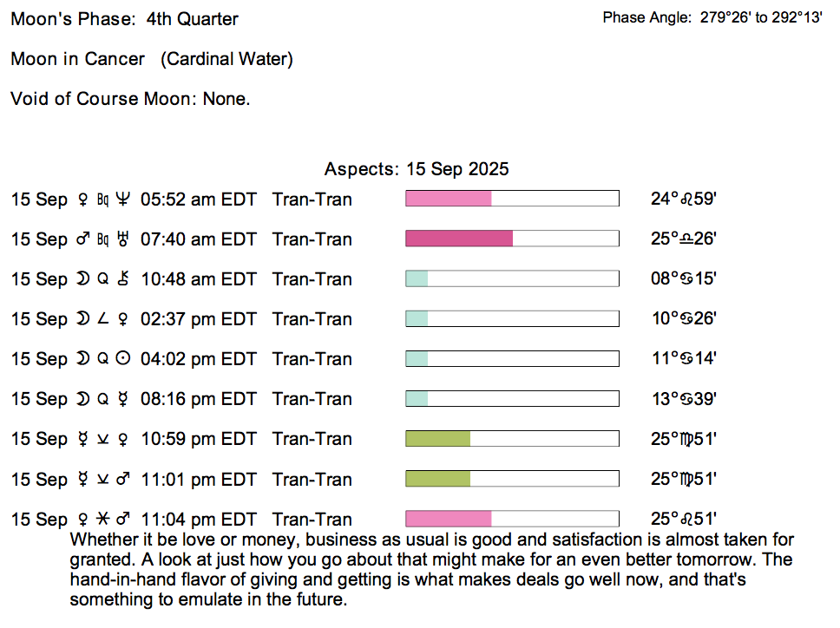The width and height of the screenshot is (840, 628).
Task: Click Moon glyph in 08:16 pm row
Action: point(82,399)
